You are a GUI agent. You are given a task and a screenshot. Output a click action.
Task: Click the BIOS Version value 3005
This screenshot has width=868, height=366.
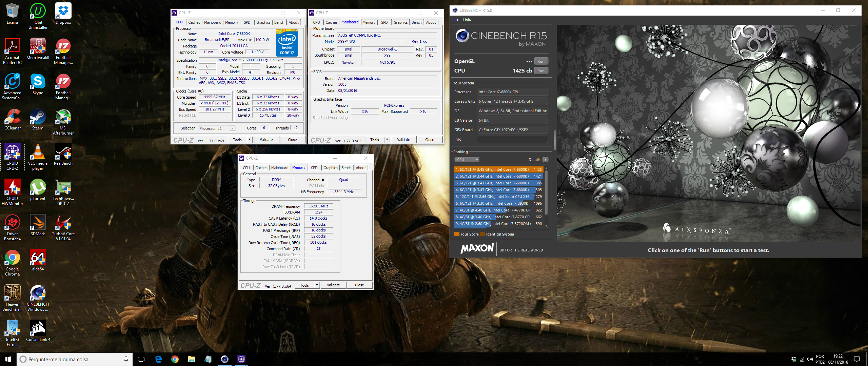point(387,84)
